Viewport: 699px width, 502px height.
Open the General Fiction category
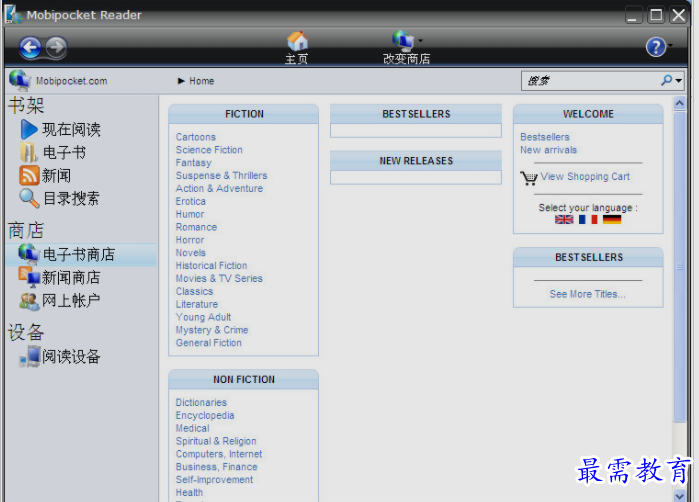pos(209,343)
